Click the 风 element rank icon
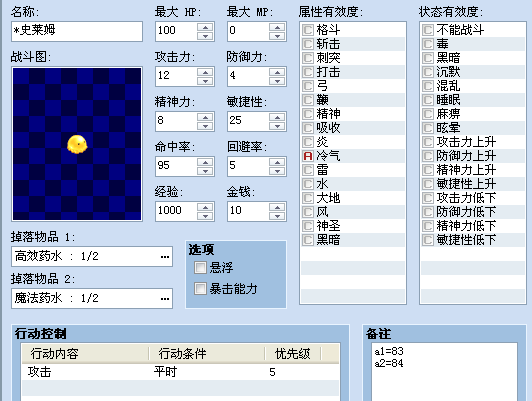Image resolution: width=532 pixels, height=401 pixels. tap(308, 212)
